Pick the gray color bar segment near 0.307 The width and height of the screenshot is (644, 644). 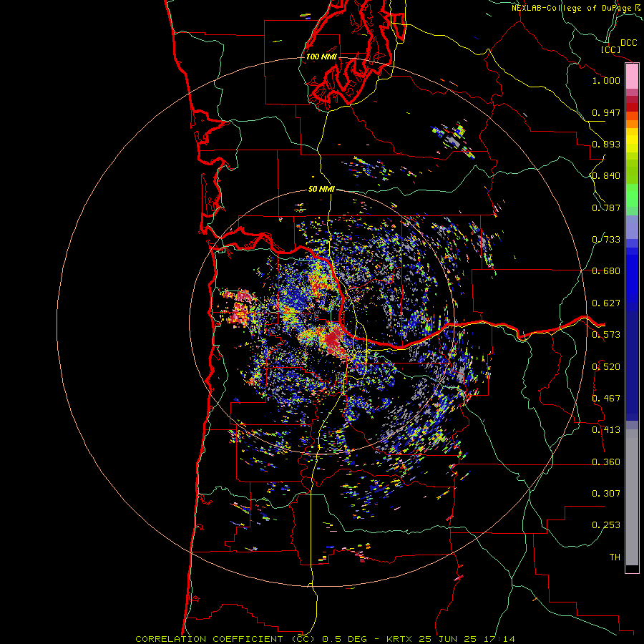[632, 497]
